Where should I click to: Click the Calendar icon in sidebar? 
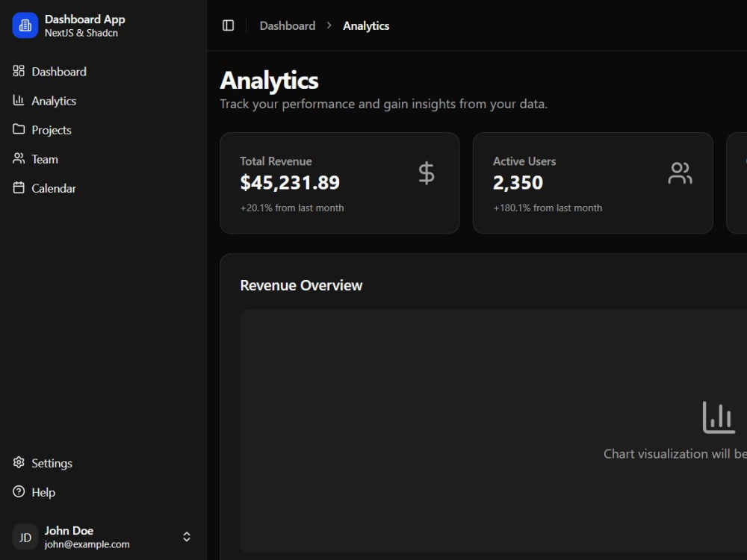(19, 187)
